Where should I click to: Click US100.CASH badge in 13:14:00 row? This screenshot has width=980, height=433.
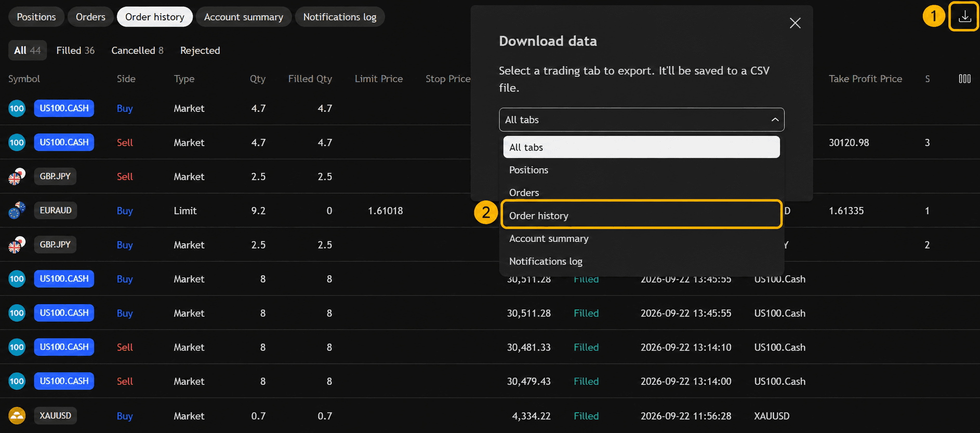pos(64,381)
